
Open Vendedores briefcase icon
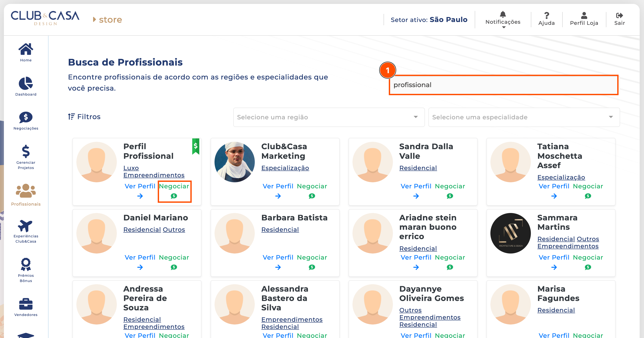26,304
